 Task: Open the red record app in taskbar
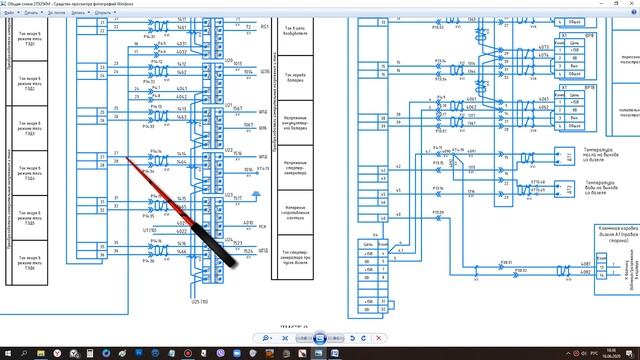pyautogui.click(x=188, y=353)
